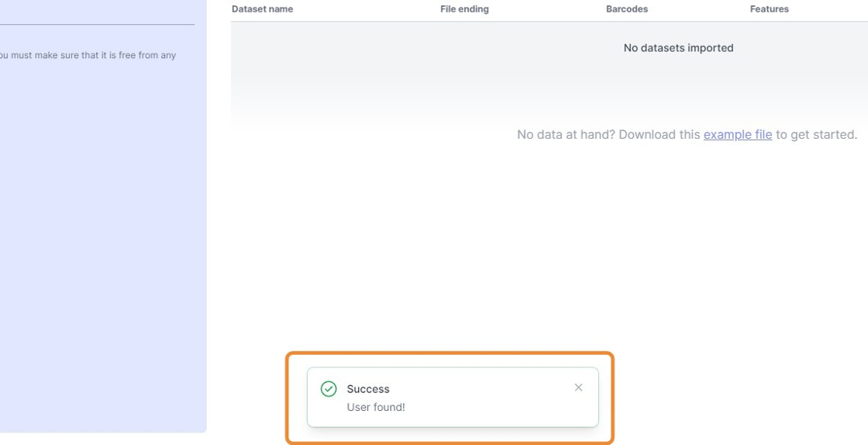Click the File ending column header
The width and height of the screenshot is (868, 445).
coord(464,9)
